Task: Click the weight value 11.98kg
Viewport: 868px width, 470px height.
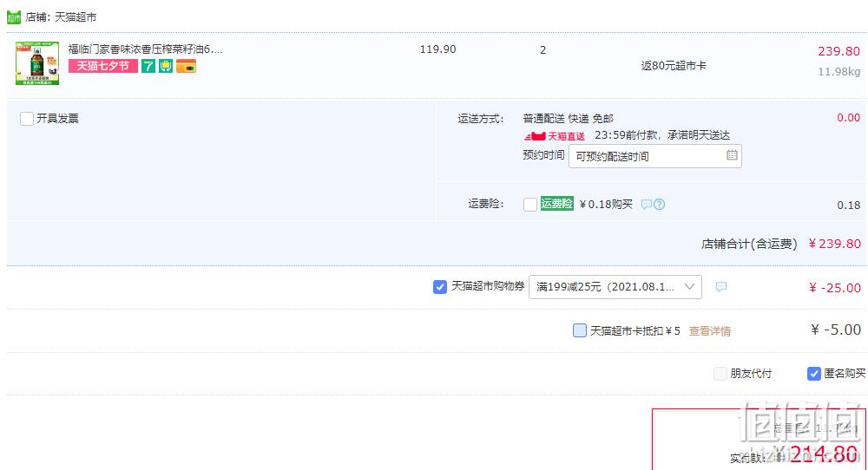Action: tap(838, 72)
